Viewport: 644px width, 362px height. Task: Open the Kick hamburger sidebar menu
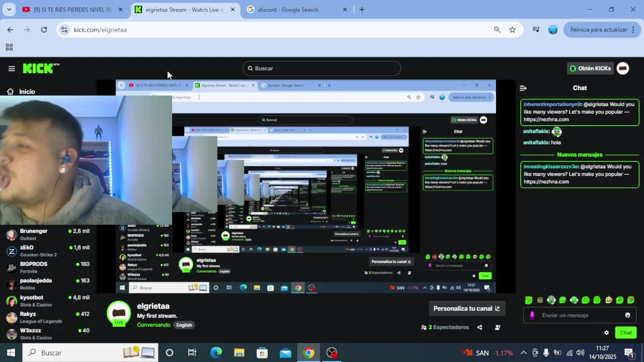(12, 68)
